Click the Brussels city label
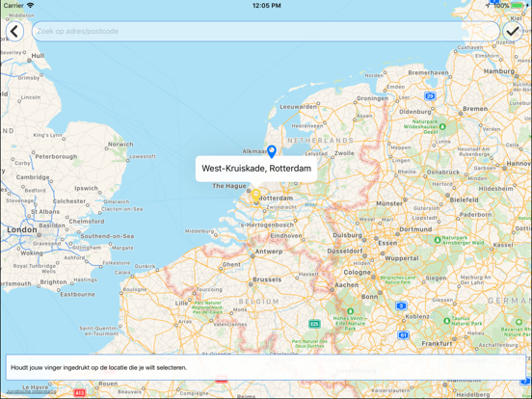Viewport: 532px width, 399px height. tap(267, 279)
